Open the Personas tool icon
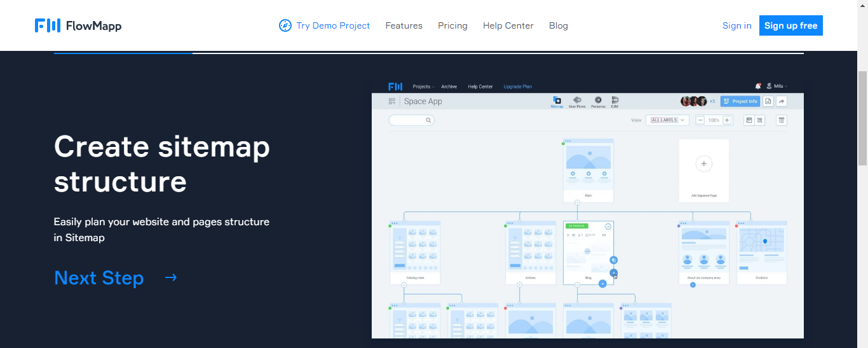Screen dimensions: 868x348 598,101
